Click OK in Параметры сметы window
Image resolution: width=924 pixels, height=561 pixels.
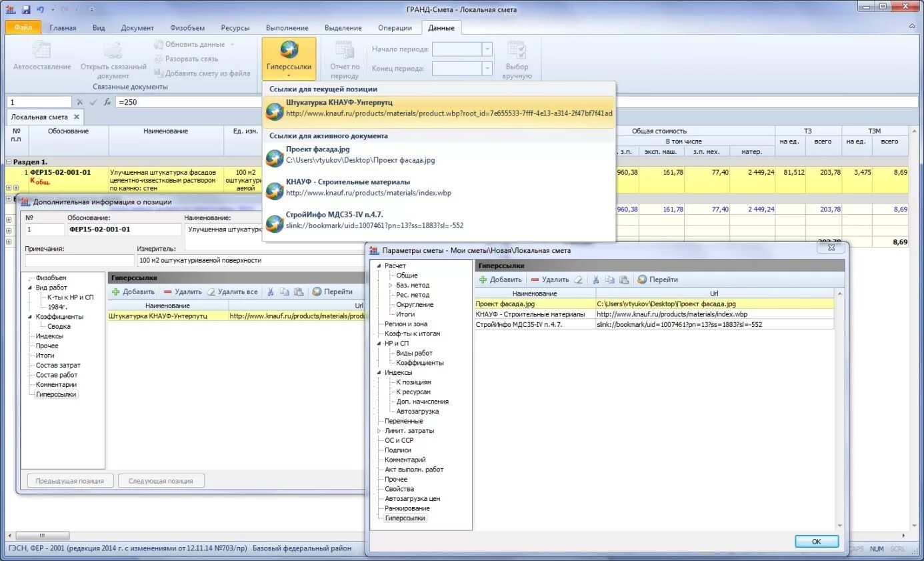(816, 542)
